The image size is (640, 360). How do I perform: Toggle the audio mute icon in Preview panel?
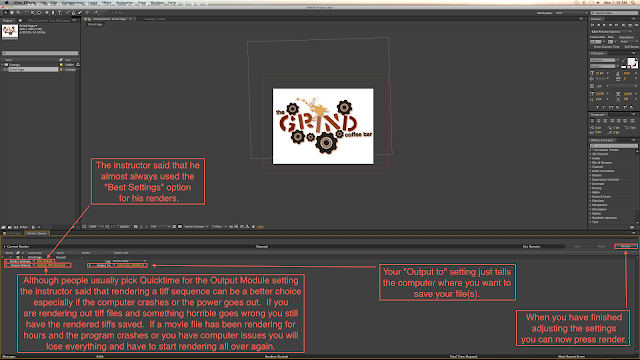coord(623,25)
